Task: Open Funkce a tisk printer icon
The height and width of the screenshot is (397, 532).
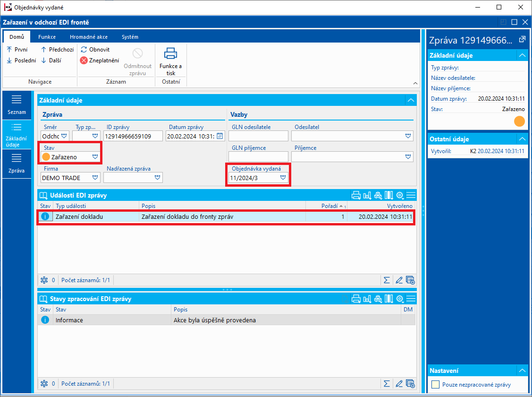Action: [170, 54]
